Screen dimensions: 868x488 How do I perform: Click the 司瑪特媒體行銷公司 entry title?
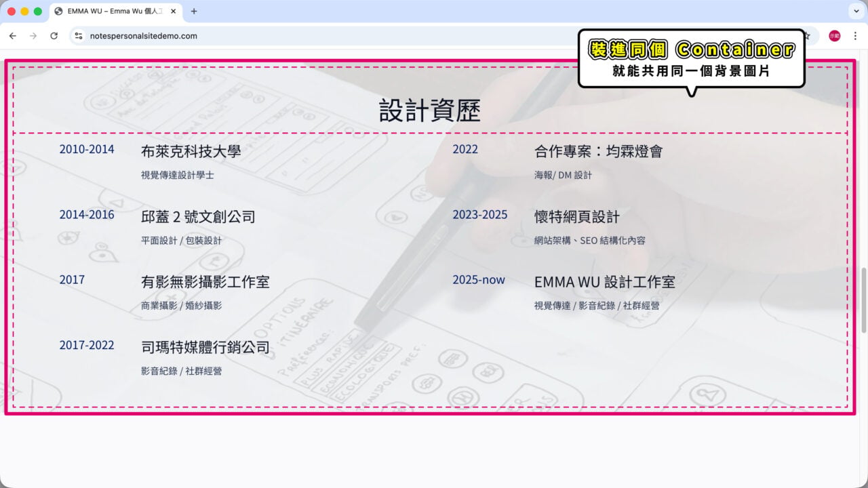pos(205,348)
